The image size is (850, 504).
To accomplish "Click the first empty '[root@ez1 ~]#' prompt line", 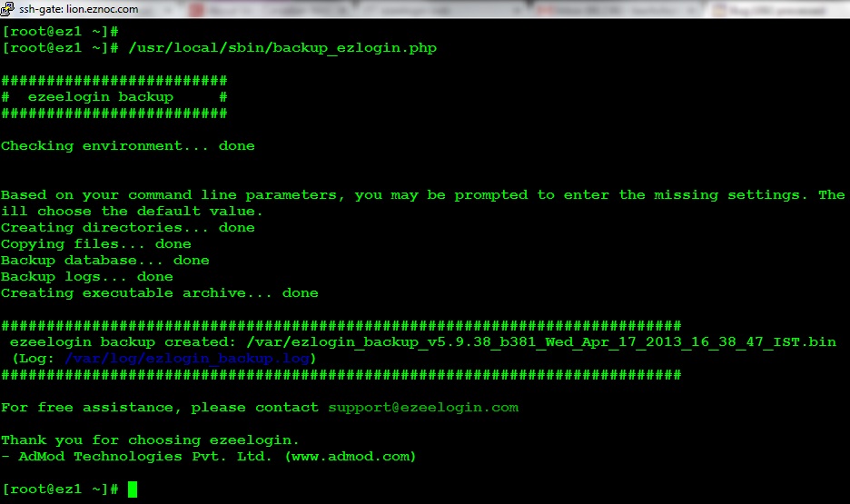I will (x=60, y=32).
